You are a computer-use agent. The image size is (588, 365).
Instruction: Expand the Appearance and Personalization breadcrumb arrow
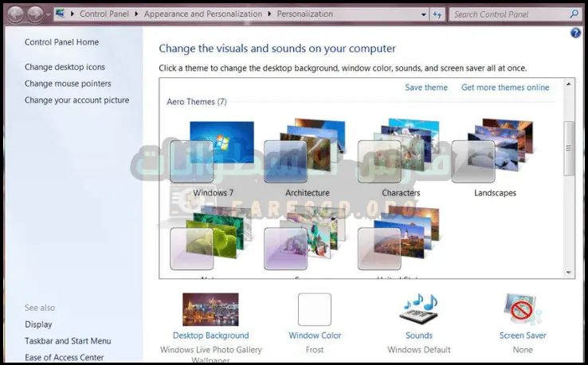pyautogui.click(x=269, y=14)
